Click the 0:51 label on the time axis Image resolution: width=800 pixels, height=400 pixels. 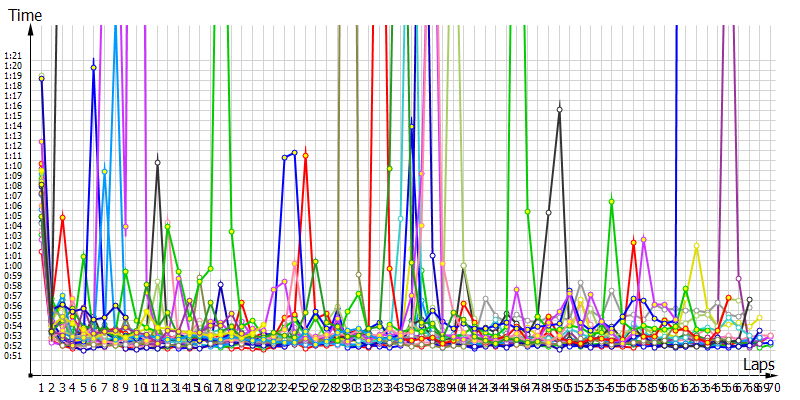pos(12,355)
